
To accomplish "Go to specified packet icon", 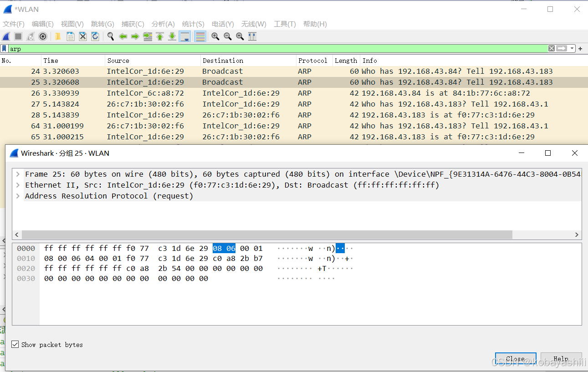I will coord(148,36).
